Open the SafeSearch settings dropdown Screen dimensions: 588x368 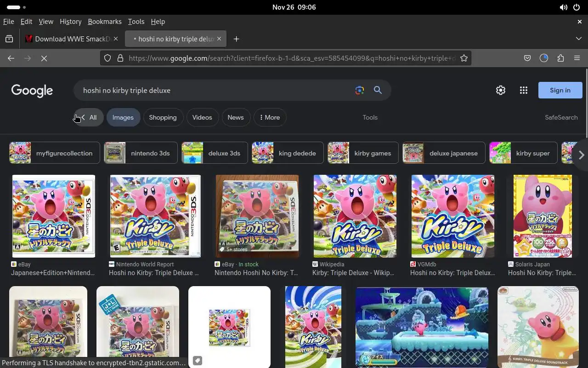click(x=561, y=117)
